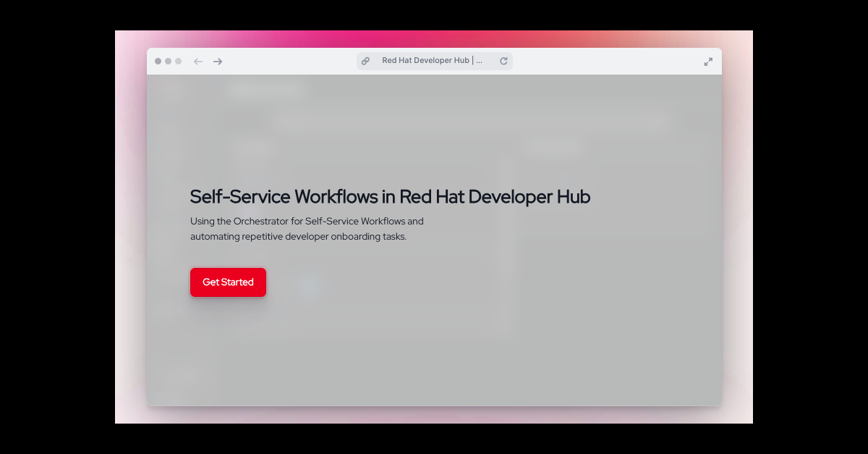868x454 pixels.
Task: Click the pink gradient frame above the window
Action: coord(434,38)
